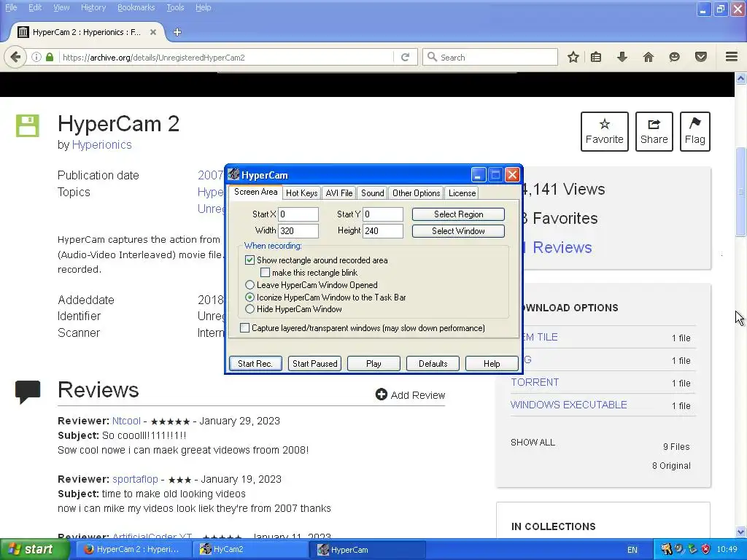Click the Play button in HyperCam
This screenshot has height=560, width=747.
tap(374, 363)
